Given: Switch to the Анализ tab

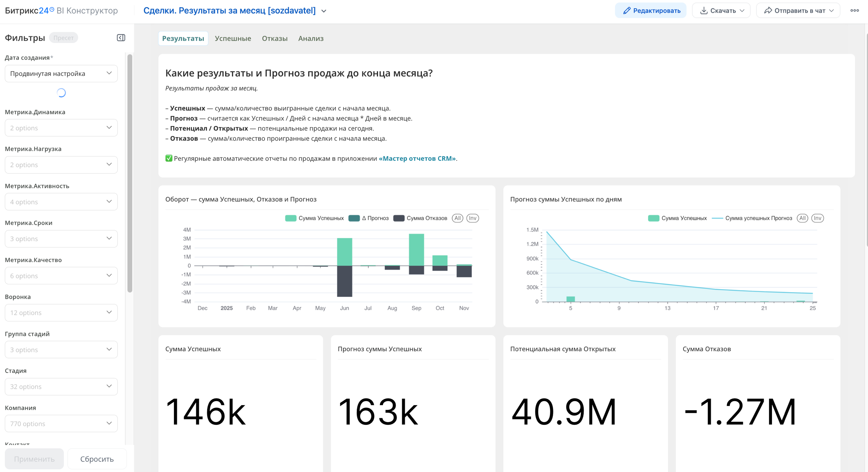Looking at the screenshot, I should [x=311, y=38].
